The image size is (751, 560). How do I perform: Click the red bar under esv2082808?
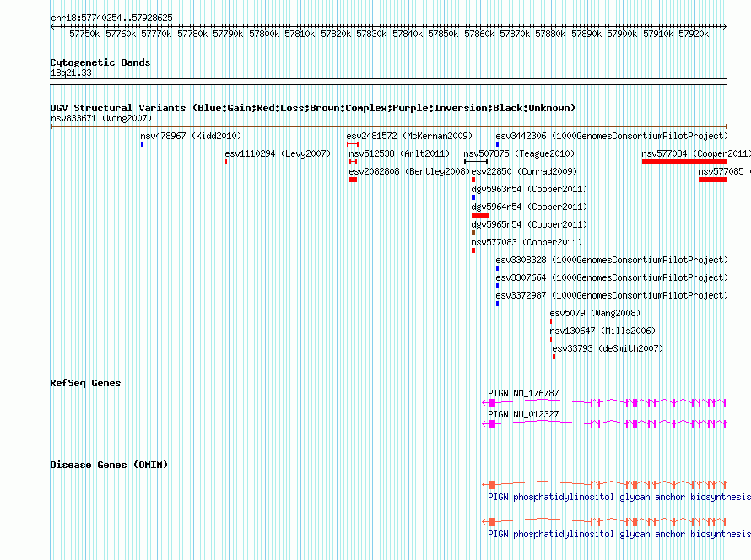click(x=353, y=180)
